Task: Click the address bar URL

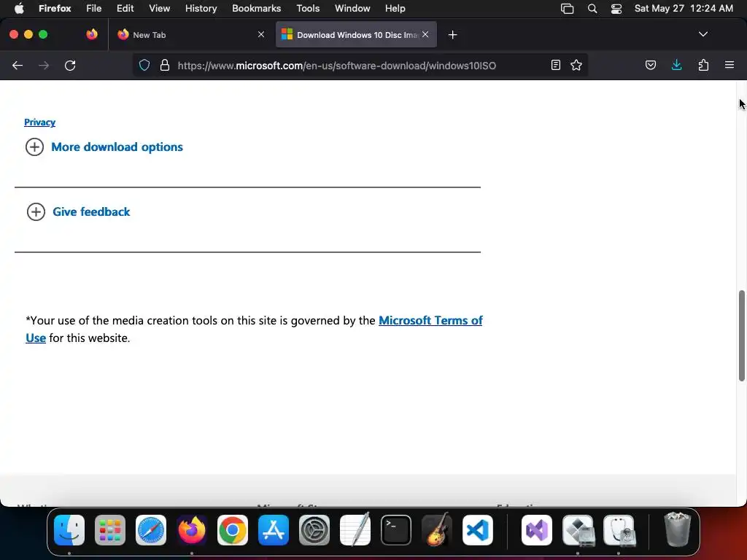Action: [x=337, y=66]
